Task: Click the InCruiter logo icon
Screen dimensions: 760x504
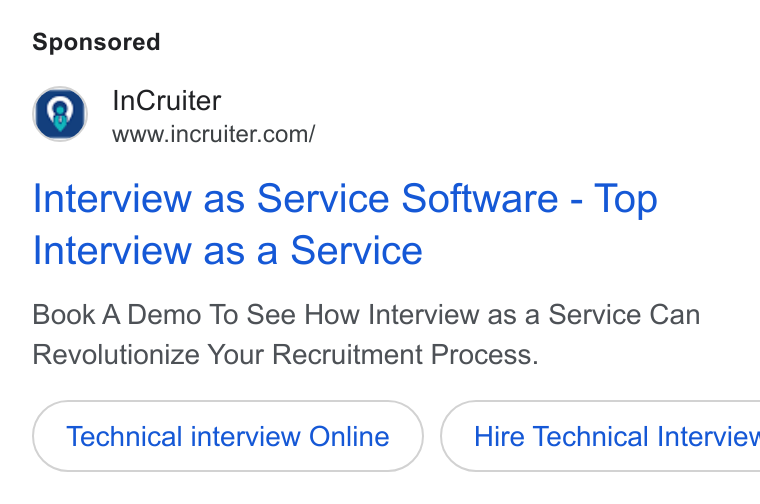Action: [60, 114]
